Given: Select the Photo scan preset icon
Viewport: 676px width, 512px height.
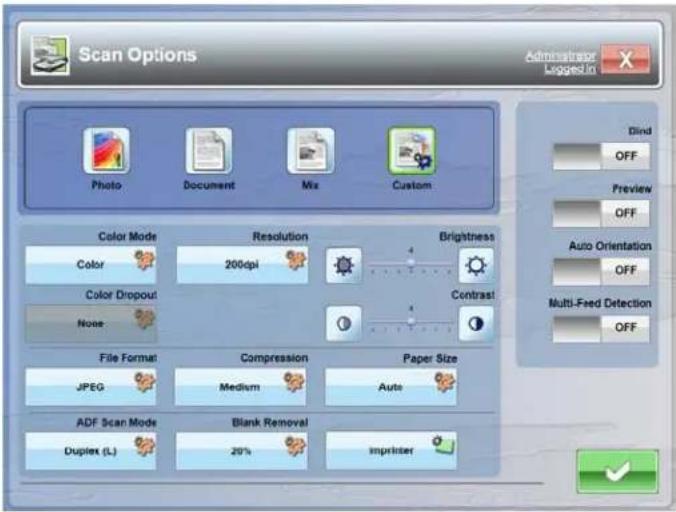Looking at the screenshot, I should (x=106, y=151).
